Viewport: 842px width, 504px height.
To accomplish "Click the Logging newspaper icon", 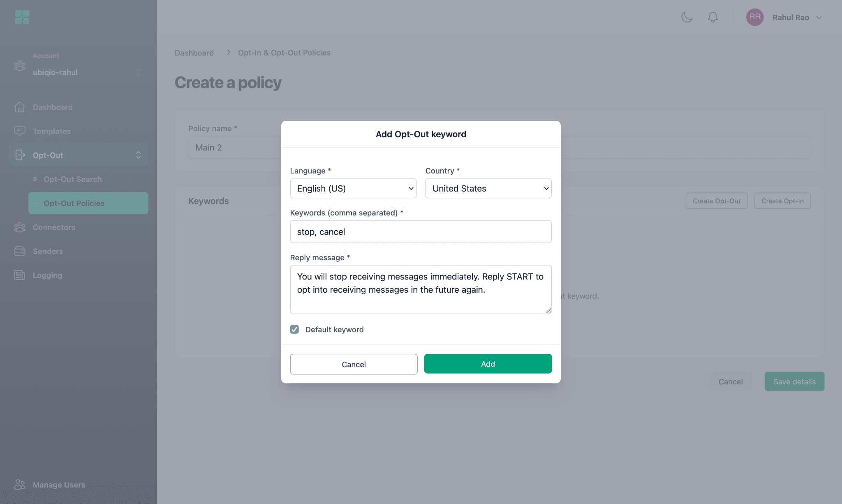I will pyautogui.click(x=19, y=275).
